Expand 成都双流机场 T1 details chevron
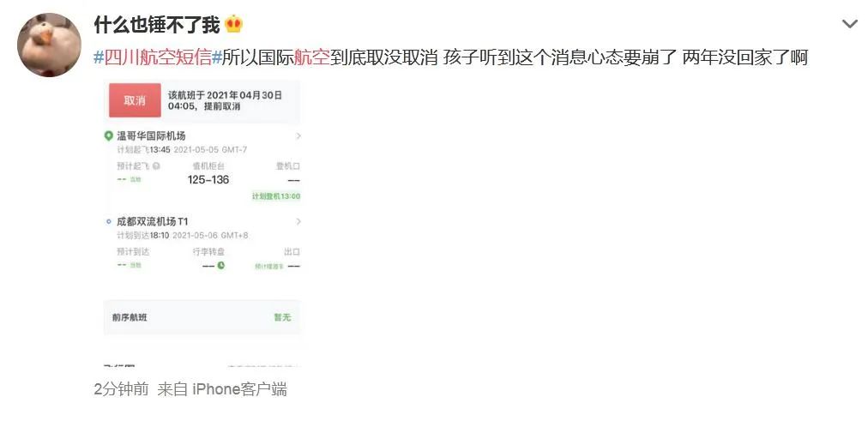The image size is (868, 421). [x=298, y=221]
